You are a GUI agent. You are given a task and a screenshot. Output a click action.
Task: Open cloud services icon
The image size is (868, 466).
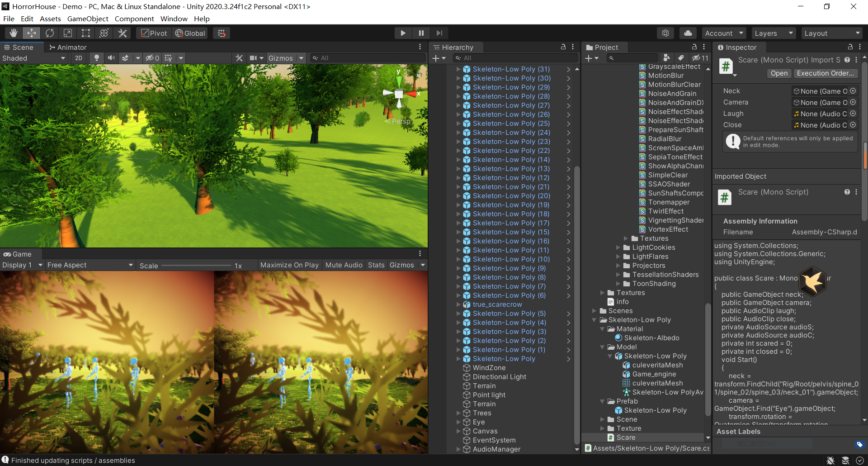click(x=688, y=33)
